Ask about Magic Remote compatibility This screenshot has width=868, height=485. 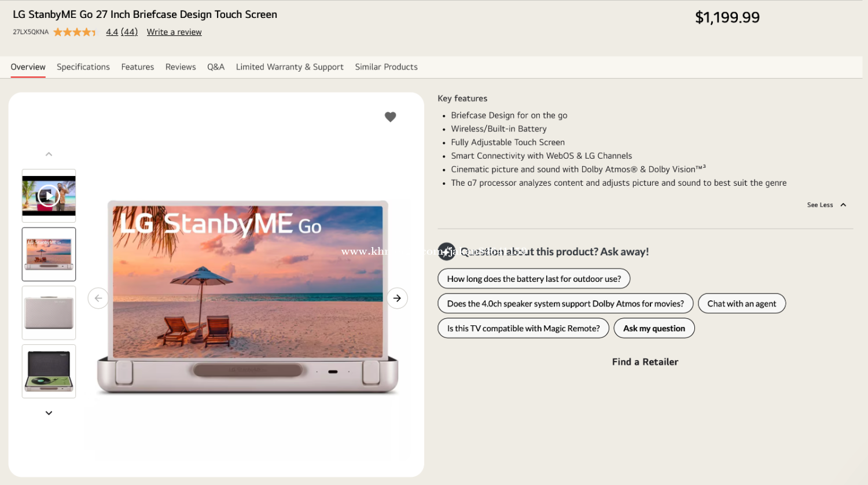click(524, 328)
